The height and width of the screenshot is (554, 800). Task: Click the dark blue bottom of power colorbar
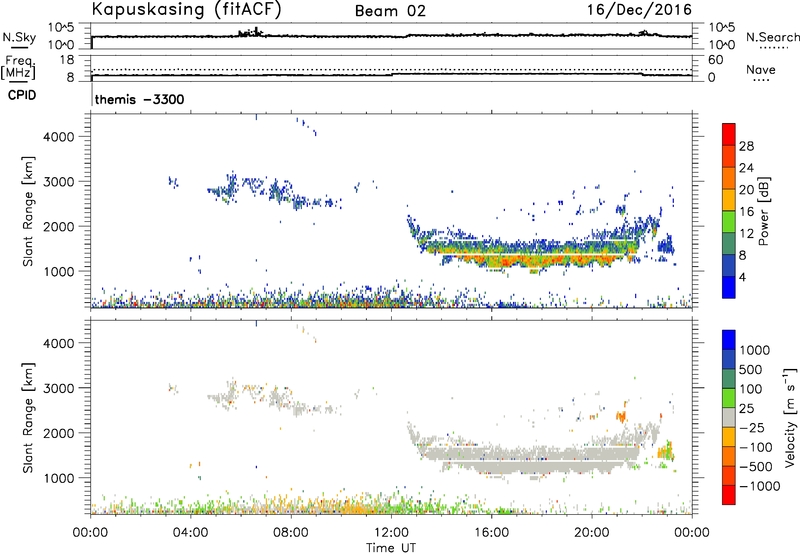click(x=729, y=287)
